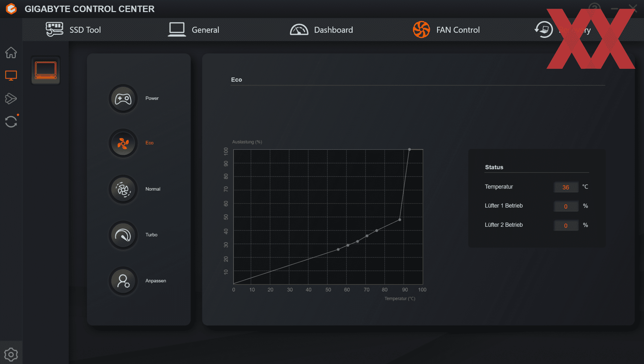This screenshot has width=644, height=364.
Task: Select the Anpassen custom profile icon
Action: pos(123,281)
